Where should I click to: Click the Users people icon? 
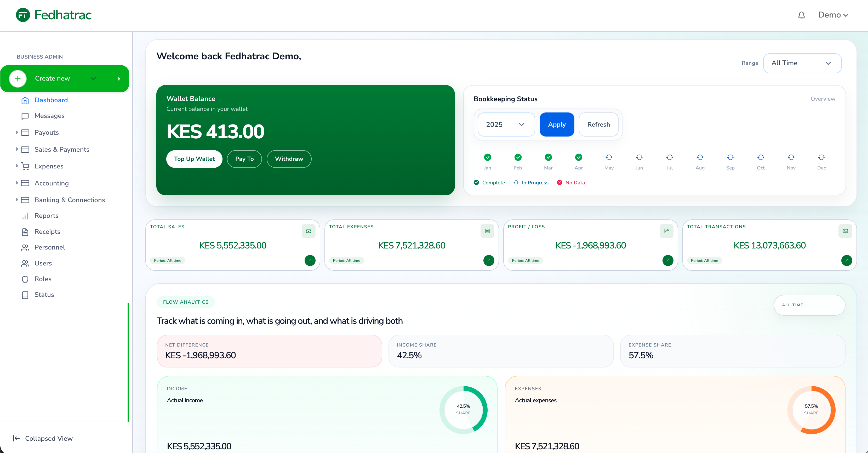pos(25,263)
